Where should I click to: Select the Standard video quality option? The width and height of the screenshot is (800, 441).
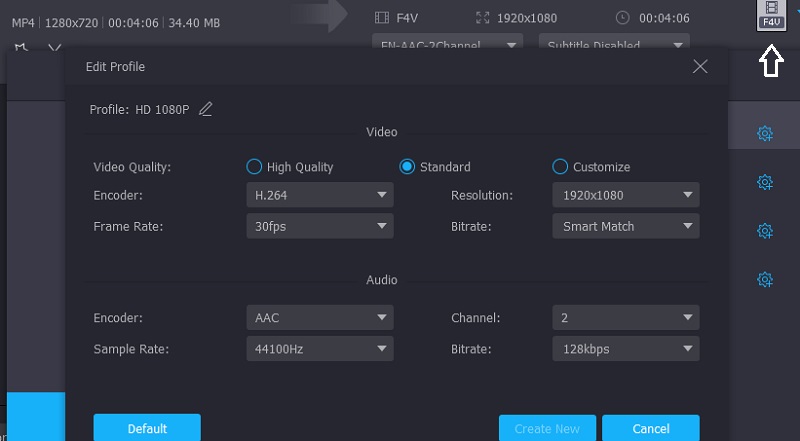pos(407,167)
